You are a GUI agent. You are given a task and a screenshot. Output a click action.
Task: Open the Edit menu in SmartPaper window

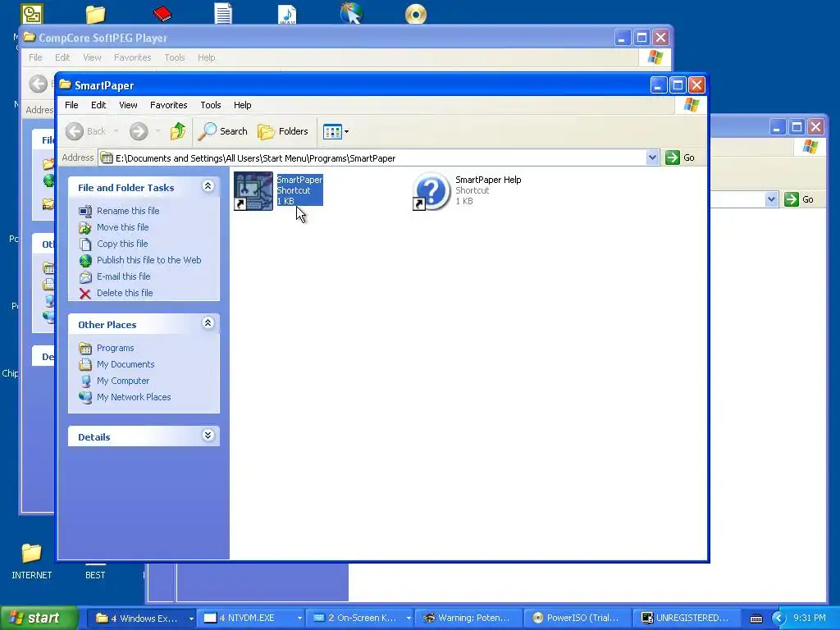pyautogui.click(x=98, y=105)
